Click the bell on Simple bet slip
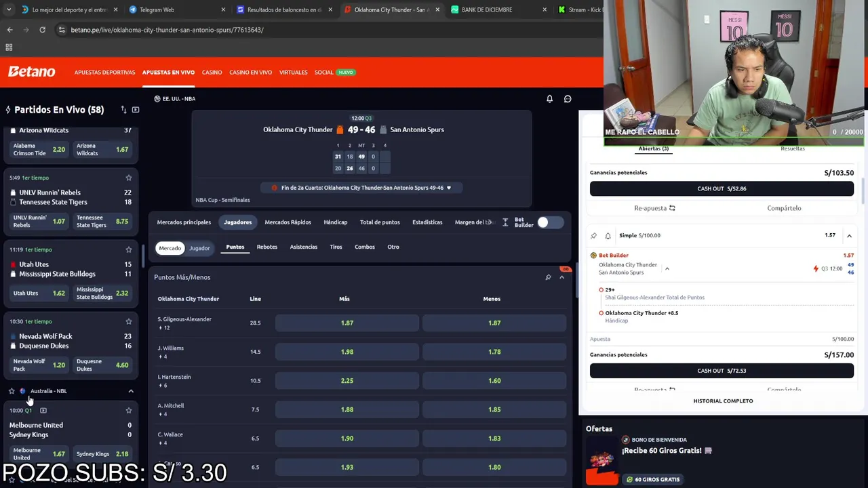Screen dimensions: 868x488 [608, 236]
